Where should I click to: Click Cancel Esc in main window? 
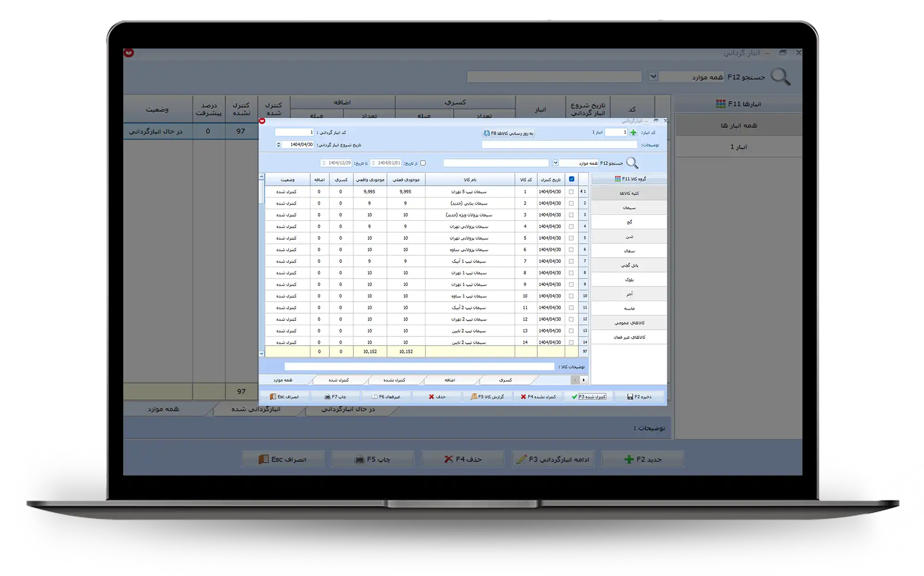[x=282, y=460]
